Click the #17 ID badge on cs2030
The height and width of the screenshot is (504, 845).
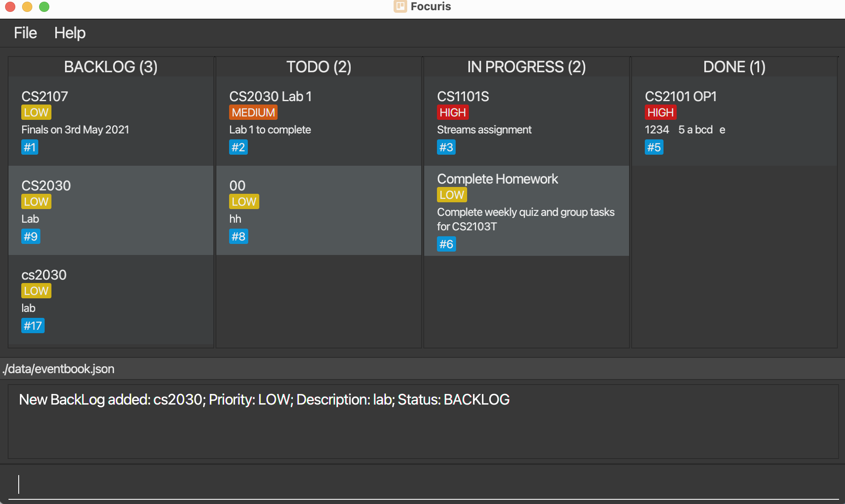[x=33, y=326]
